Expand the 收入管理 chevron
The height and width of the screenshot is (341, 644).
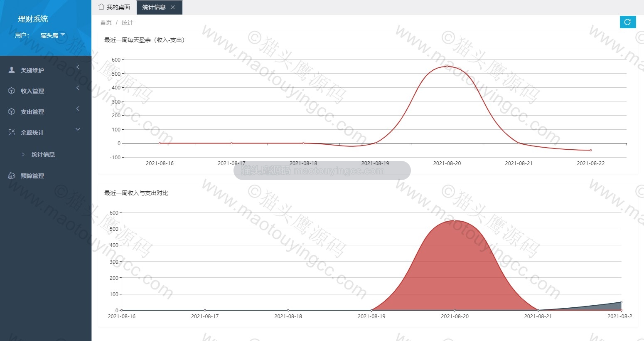(78, 88)
